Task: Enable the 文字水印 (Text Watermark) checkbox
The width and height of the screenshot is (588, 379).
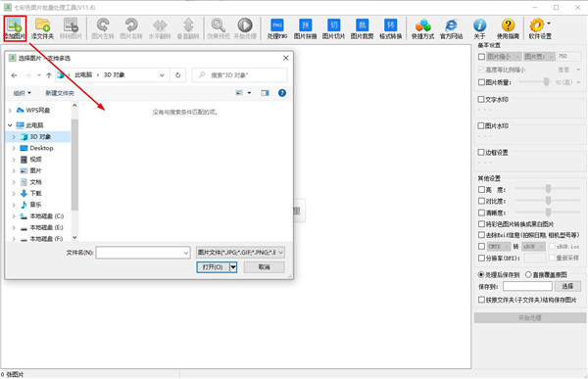Action: point(481,99)
